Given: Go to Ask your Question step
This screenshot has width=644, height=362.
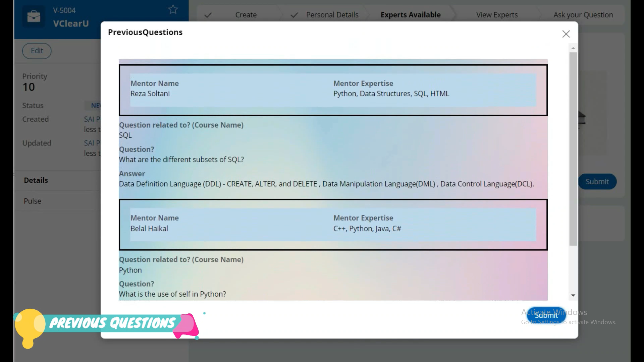Looking at the screenshot, I should (x=583, y=15).
